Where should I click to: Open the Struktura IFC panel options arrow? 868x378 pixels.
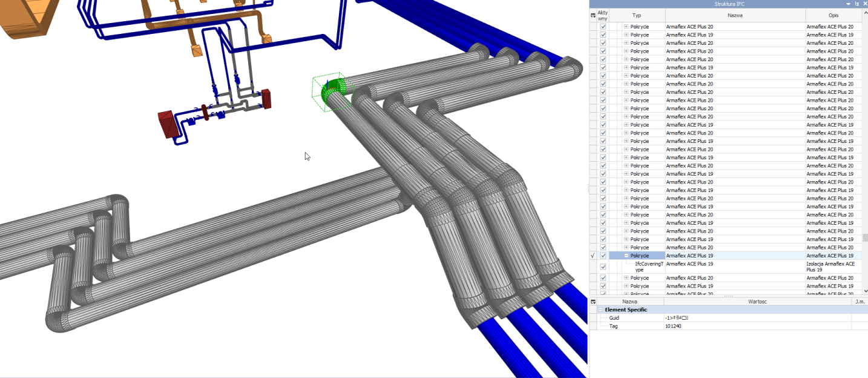(x=848, y=4)
